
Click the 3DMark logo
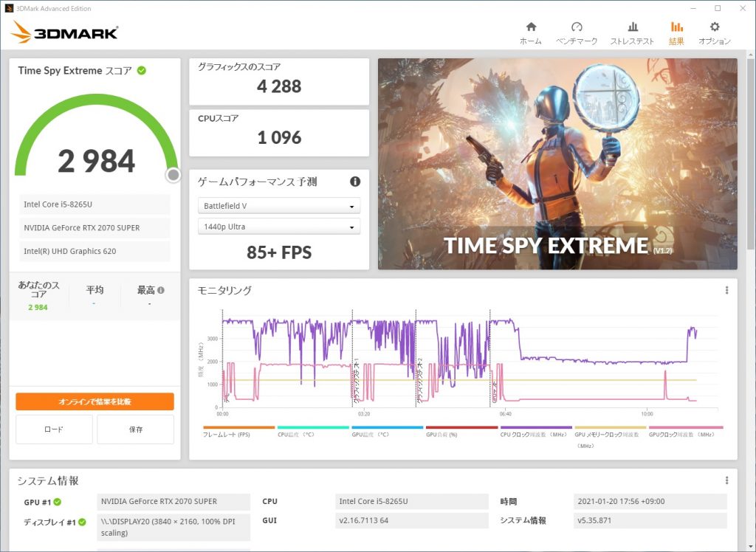(64, 32)
